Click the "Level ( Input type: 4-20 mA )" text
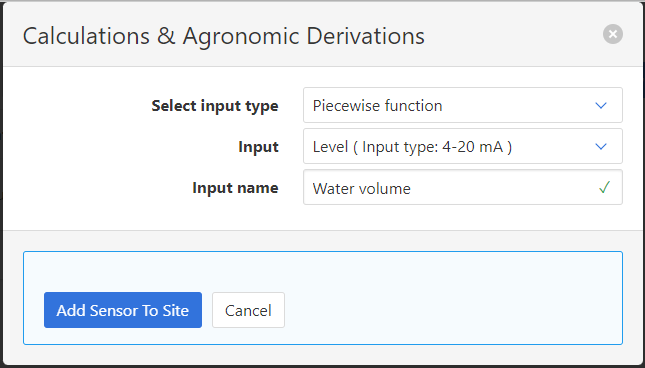This screenshot has height=368, width=645. click(412, 147)
